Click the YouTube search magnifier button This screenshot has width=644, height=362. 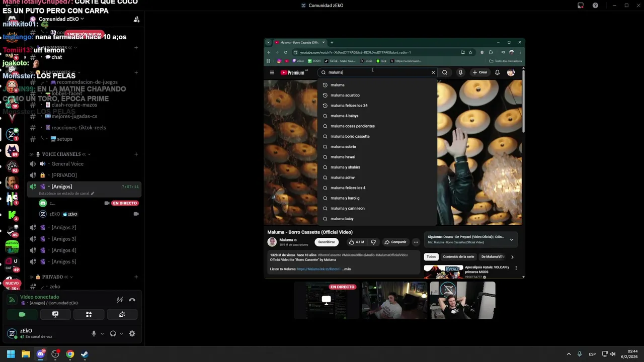(x=445, y=72)
